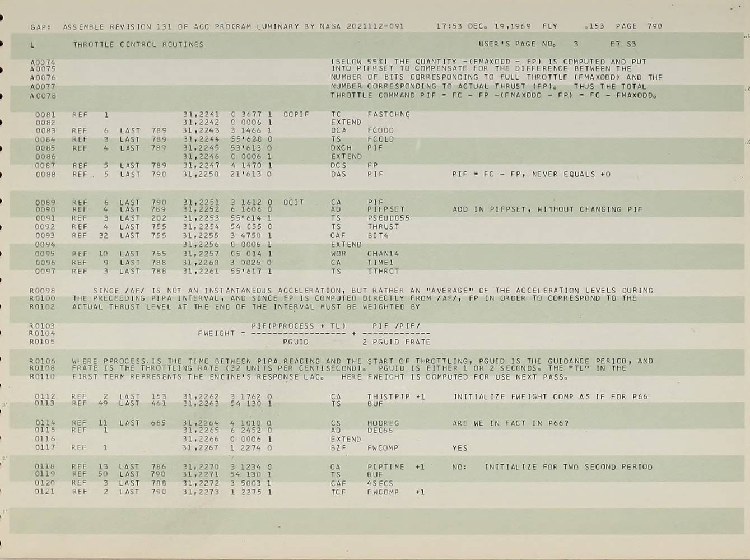Click line number '0112'

tap(45, 396)
